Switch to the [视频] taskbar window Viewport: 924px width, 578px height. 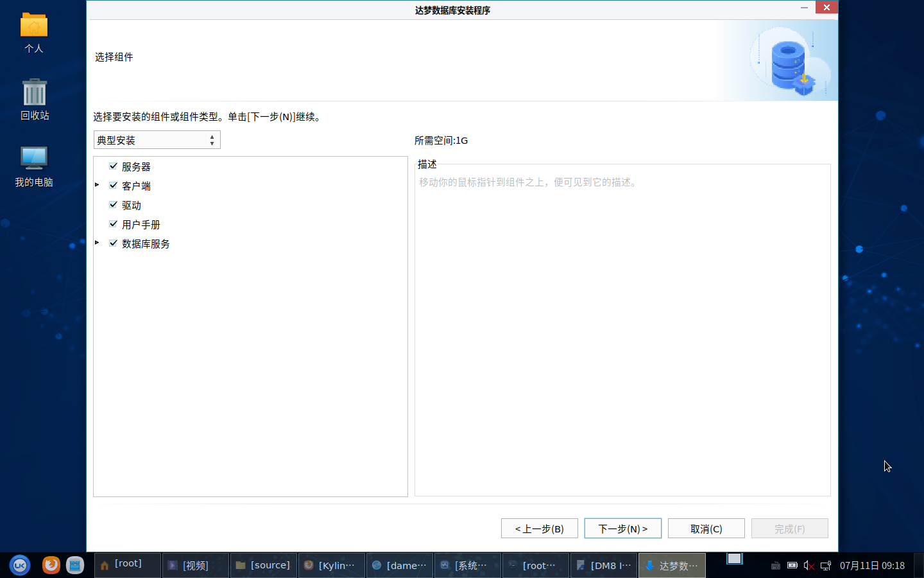point(195,565)
